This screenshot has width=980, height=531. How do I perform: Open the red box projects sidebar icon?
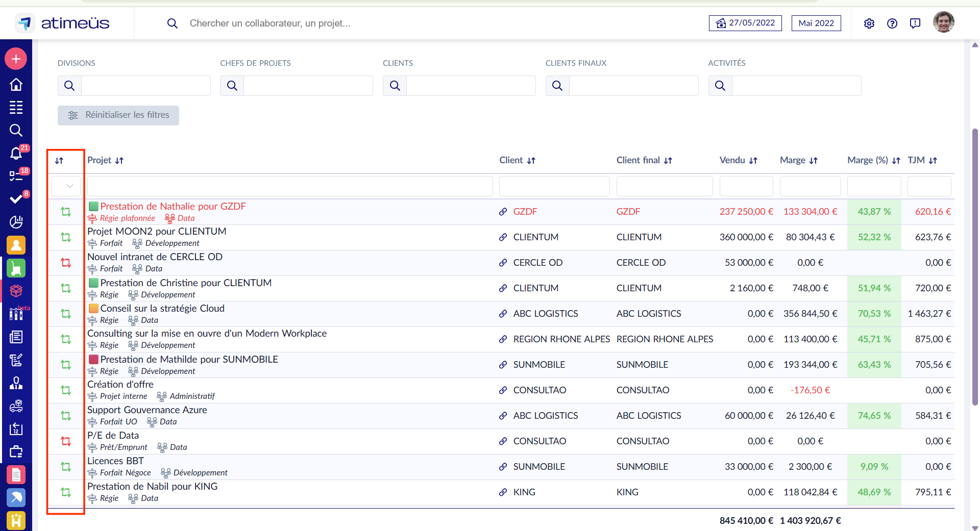pos(16,291)
